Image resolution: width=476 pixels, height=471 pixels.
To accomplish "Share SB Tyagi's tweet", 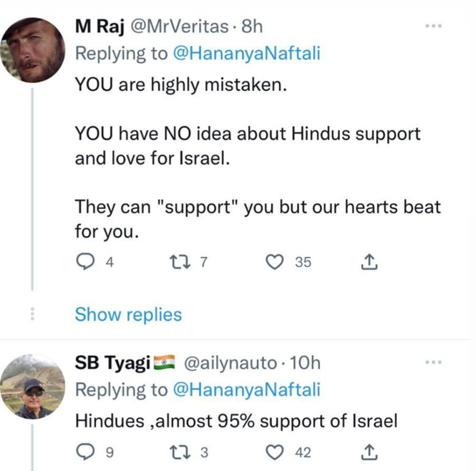I will click(x=369, y=452).
